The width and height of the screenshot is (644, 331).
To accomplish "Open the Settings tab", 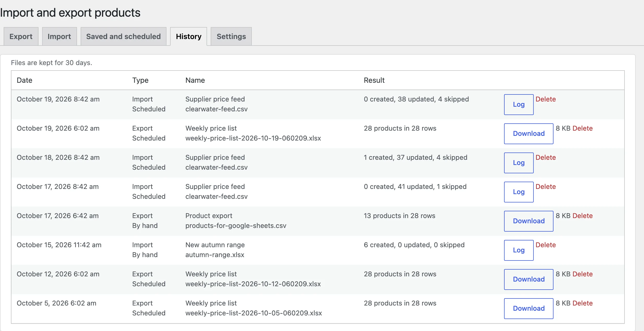I will pos(231,36).
